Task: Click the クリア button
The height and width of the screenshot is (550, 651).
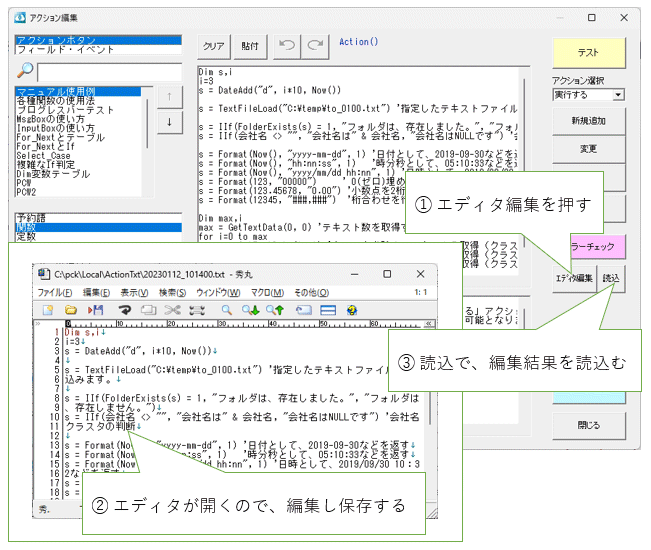Action: (213, 46)
